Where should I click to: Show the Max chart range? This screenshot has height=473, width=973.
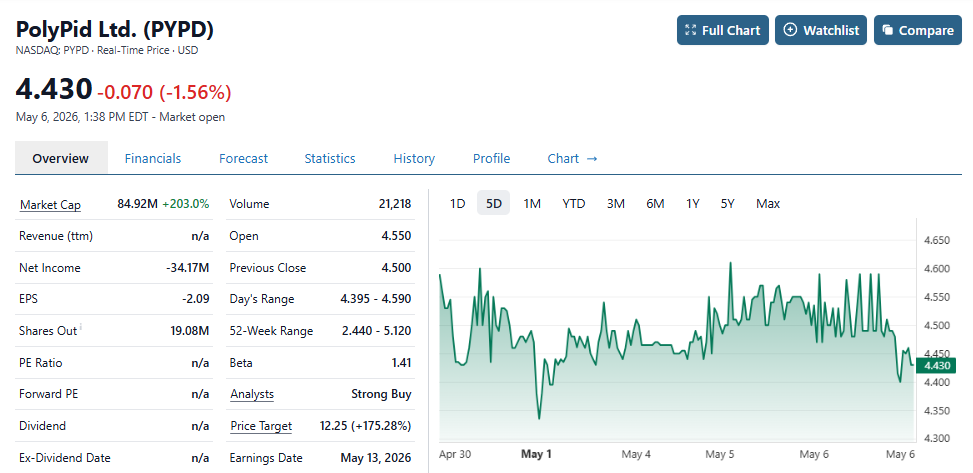(x=768, y=204)
